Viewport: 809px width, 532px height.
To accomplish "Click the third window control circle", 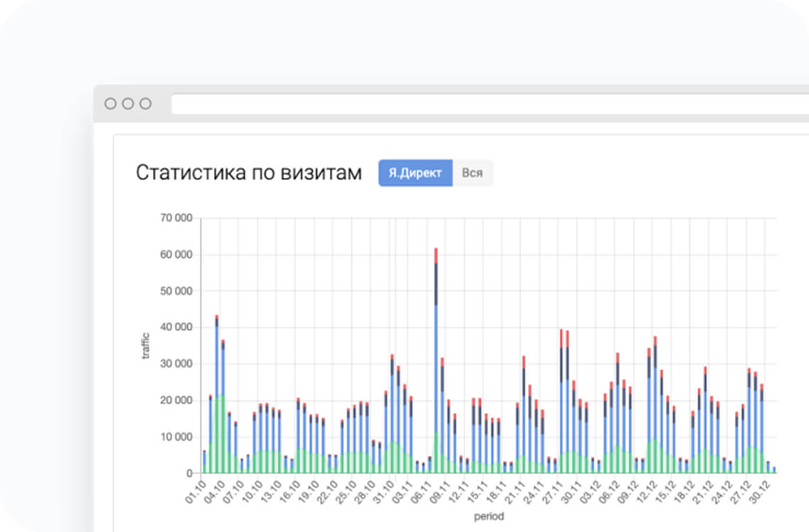I will tap(145, 104).
